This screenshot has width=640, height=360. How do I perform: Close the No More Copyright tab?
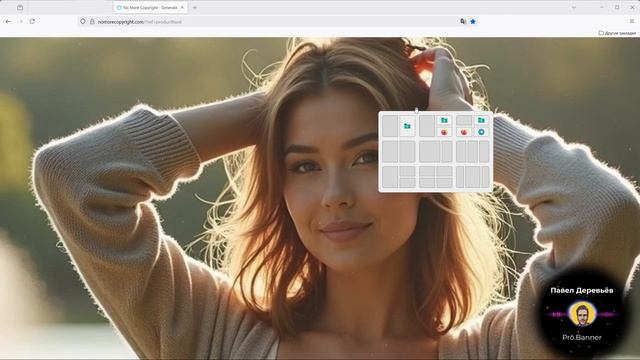[182, 7]
